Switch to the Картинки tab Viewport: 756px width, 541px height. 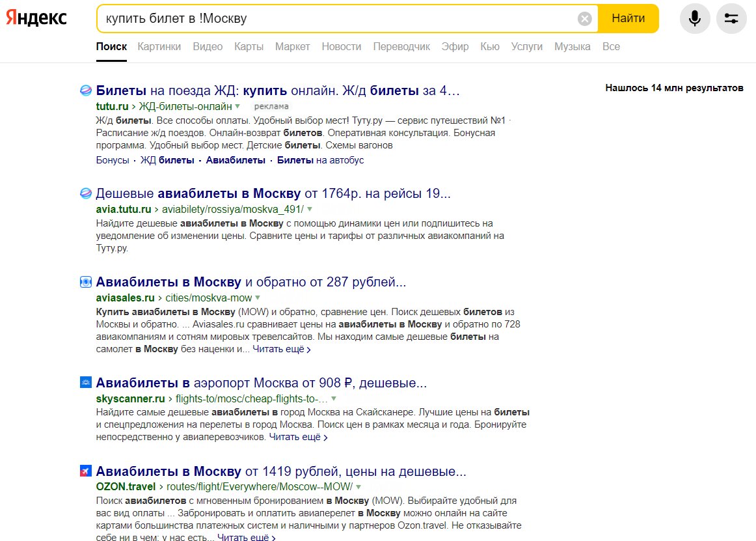159,47
